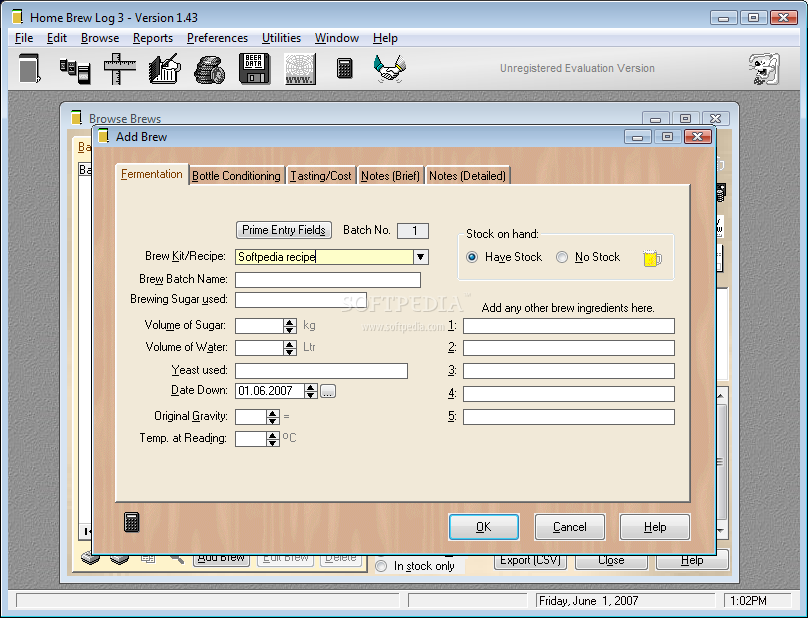Click other ingredient field number 2
808x618 pixels.
click(568, 348)
